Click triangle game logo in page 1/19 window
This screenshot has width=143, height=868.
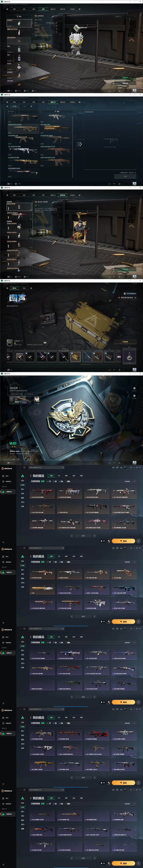[23, 476]
